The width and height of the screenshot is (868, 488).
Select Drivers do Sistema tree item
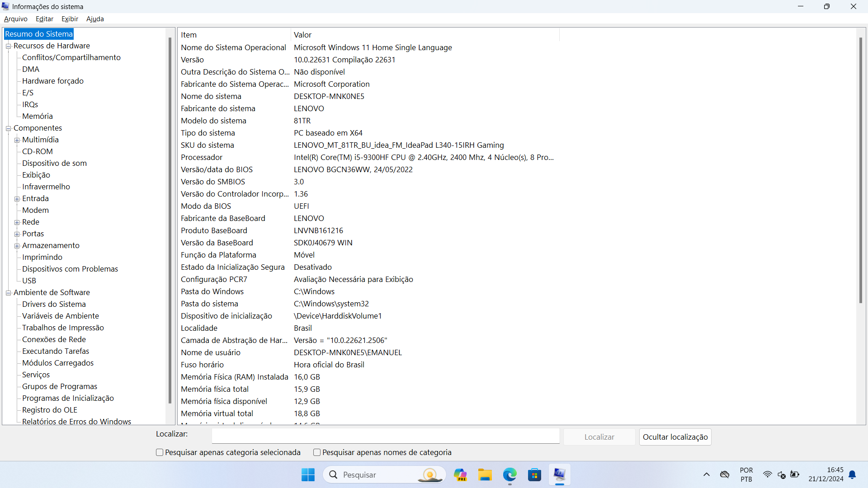pyautogui.click(x=54, y=304)
